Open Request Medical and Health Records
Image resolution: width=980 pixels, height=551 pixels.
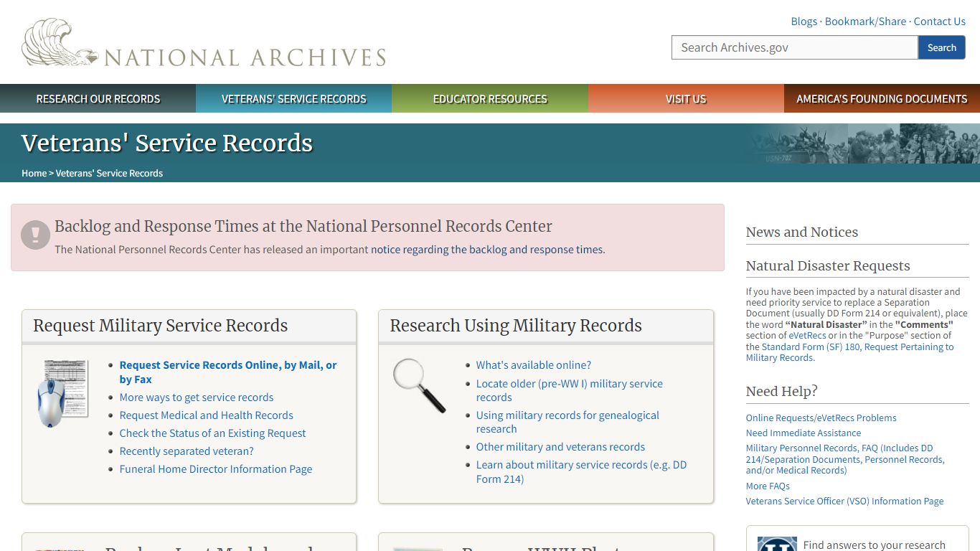pos(207,415)
